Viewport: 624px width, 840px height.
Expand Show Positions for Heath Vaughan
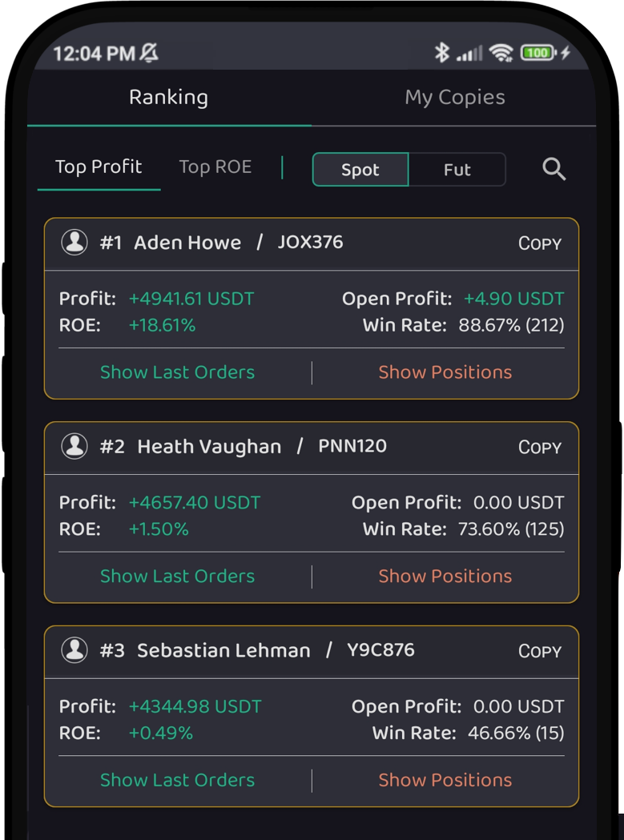coord(445,576)
